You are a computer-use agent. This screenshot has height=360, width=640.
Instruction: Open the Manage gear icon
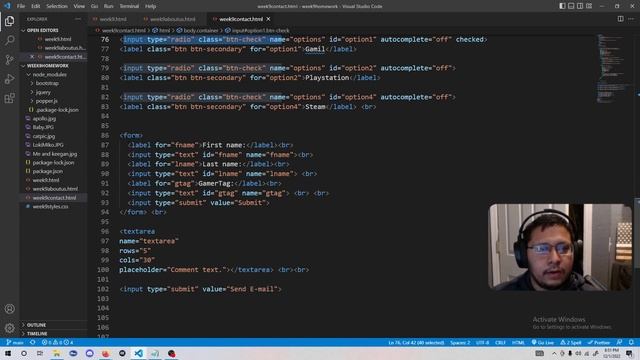click(x=9, y=328)
